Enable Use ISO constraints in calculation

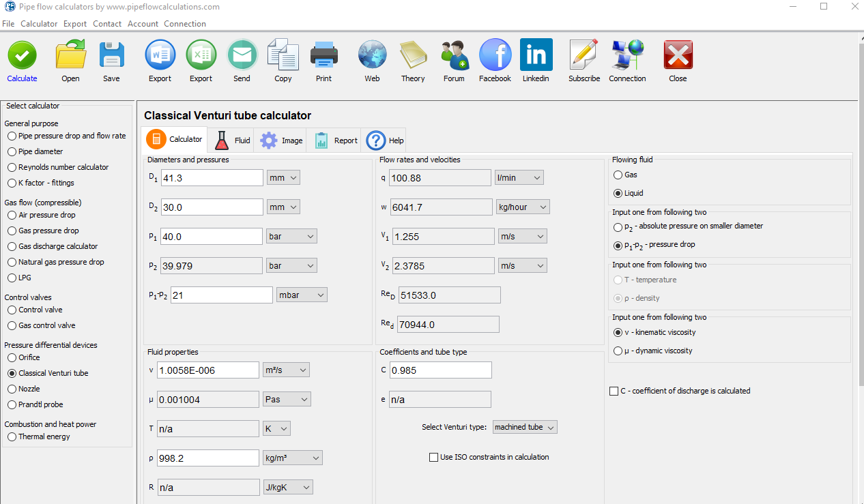click(433, 457)
